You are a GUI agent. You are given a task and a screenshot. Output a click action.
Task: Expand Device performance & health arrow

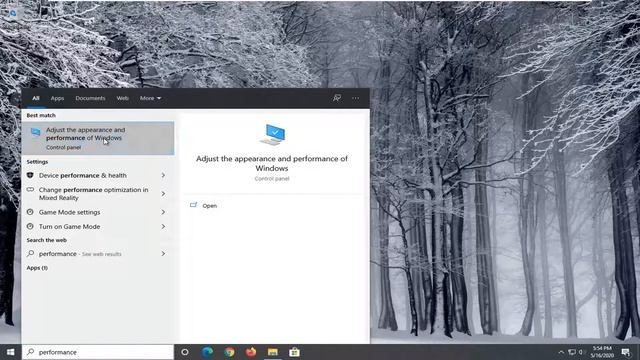click(163, 175)
